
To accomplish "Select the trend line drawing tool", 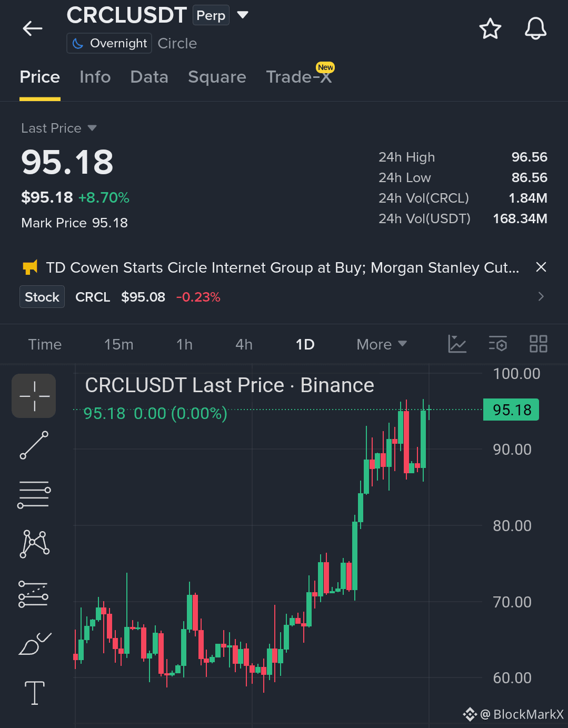I will coord(34,445).
